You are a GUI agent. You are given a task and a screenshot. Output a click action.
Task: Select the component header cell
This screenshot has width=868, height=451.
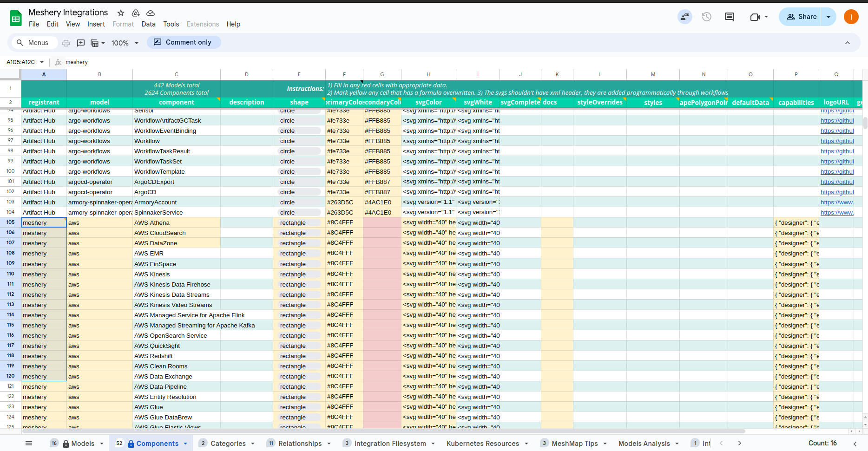[x=177, y=102]
